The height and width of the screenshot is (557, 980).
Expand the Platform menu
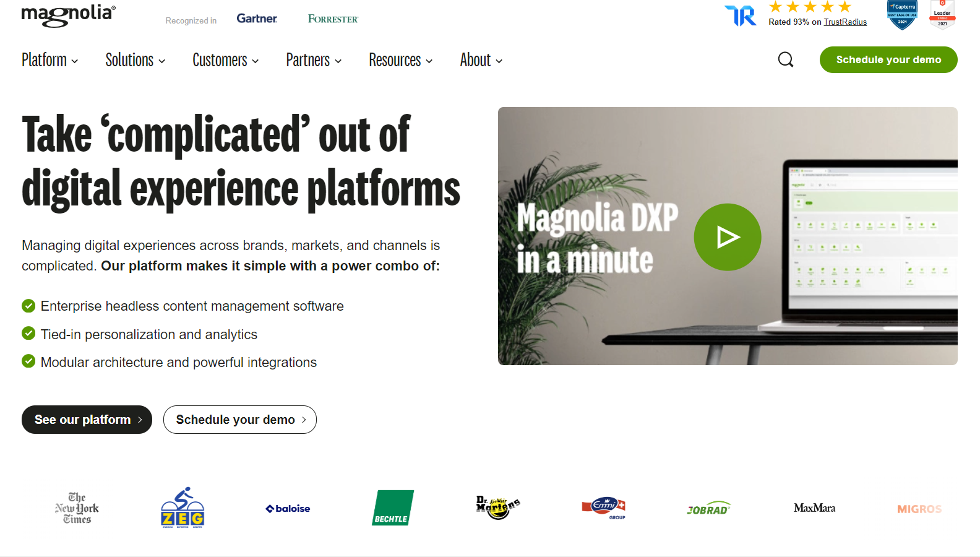pos(50,60)
